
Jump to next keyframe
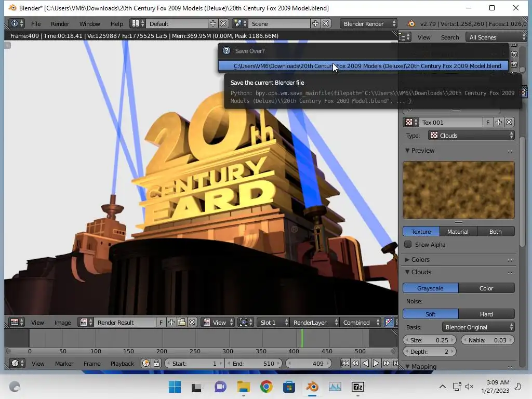coord(386,363)
